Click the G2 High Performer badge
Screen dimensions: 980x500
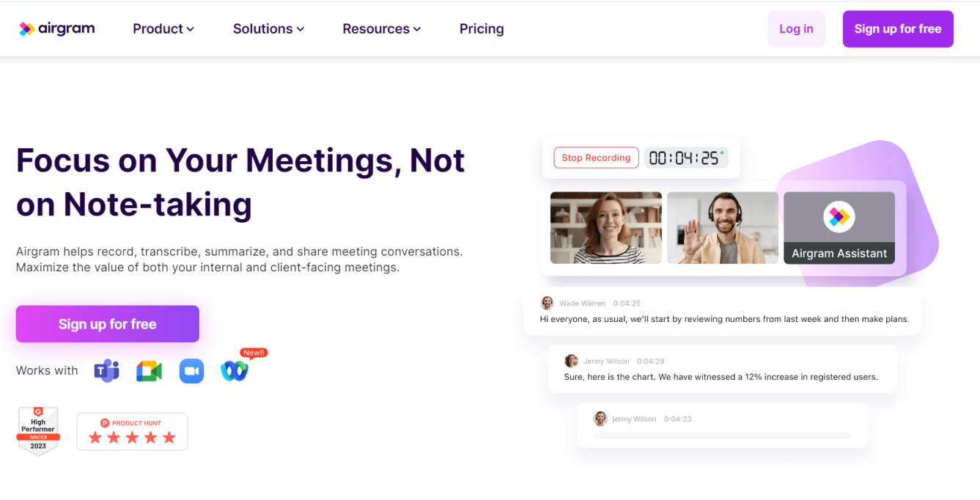[x=38, y=431]
